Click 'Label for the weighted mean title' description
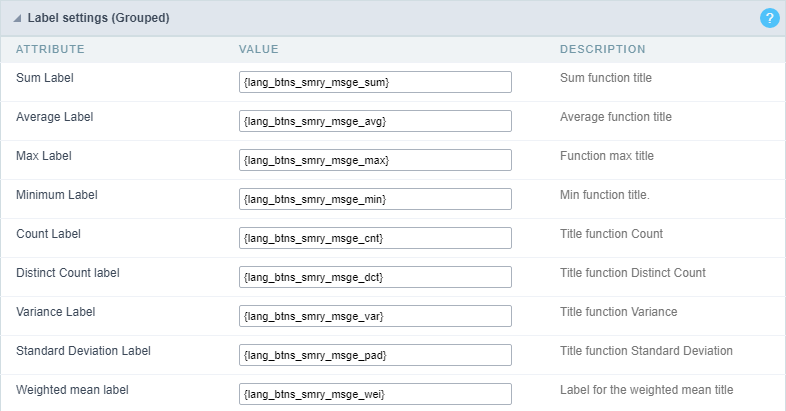This screenshot has width=786, height=411. [x=647, y=390]
